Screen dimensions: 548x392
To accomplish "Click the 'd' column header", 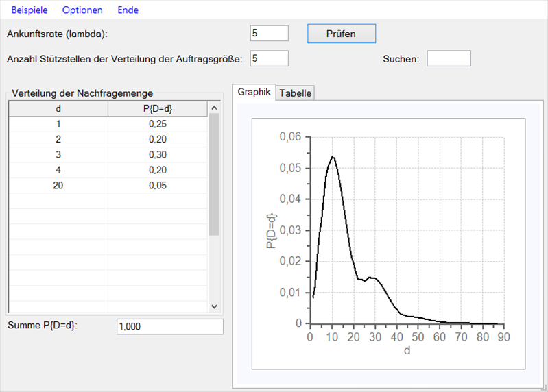I will tap(58, 108).
